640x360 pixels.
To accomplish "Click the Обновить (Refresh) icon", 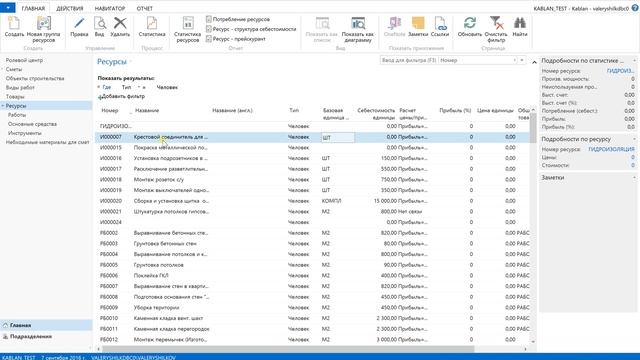I will [x=470, y=23].
